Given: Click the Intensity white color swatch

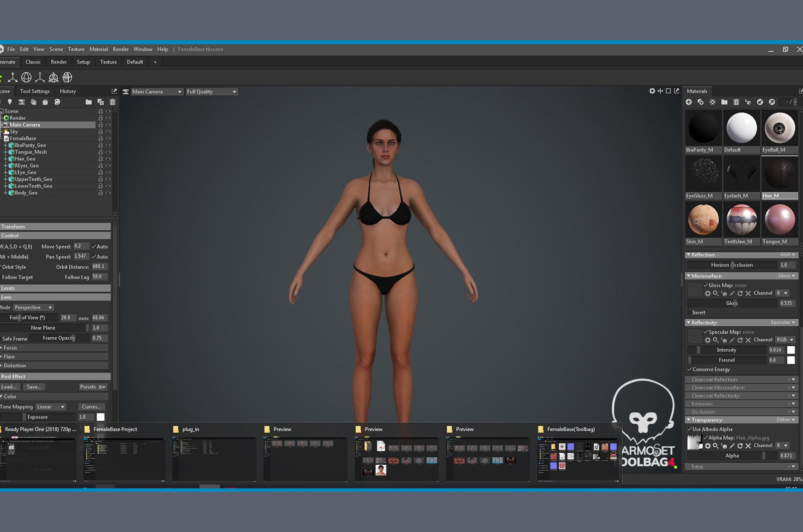Looking at the screenshot, I should click(x=791, y=350).
